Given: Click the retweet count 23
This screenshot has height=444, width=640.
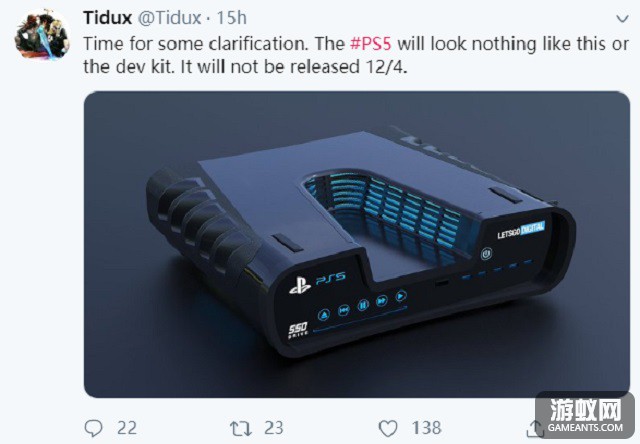Looking at the screenshot, I should tap(273, 428).
